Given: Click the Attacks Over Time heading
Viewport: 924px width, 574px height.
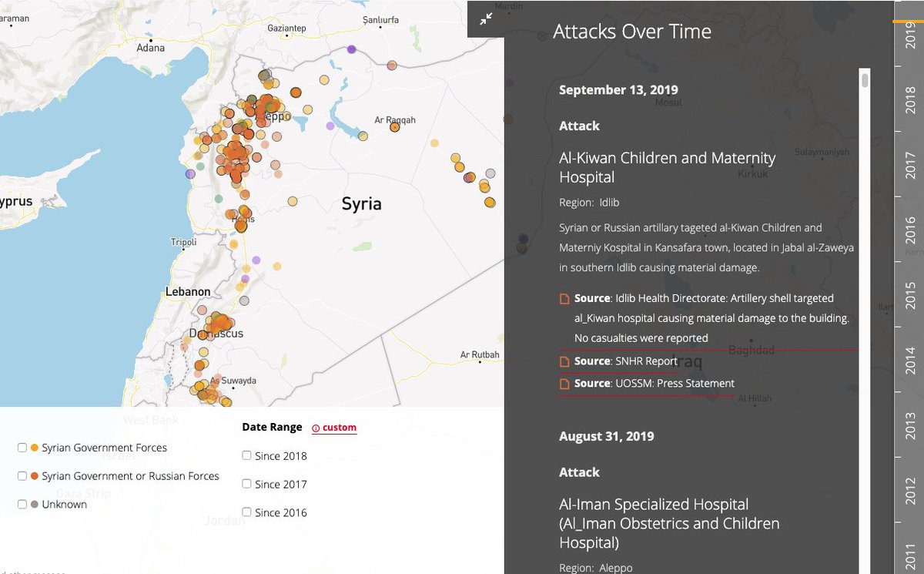Looking at the screenshot, I should [x=632, y=32].
